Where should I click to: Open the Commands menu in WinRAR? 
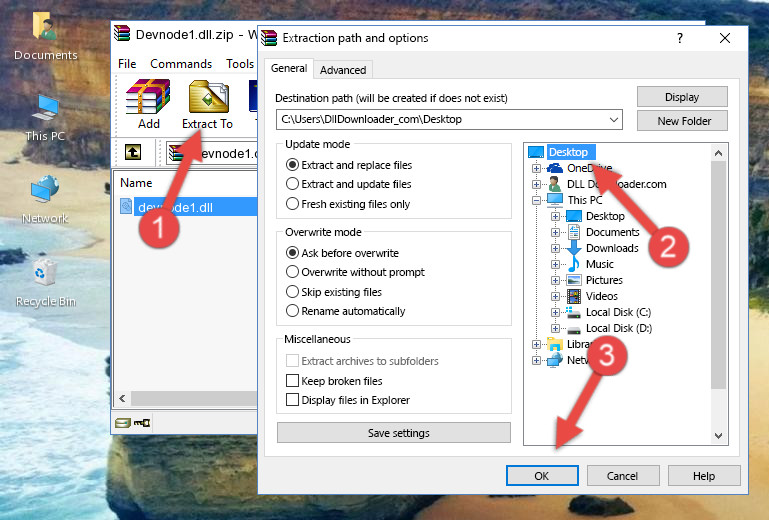[x=181, y=64]
